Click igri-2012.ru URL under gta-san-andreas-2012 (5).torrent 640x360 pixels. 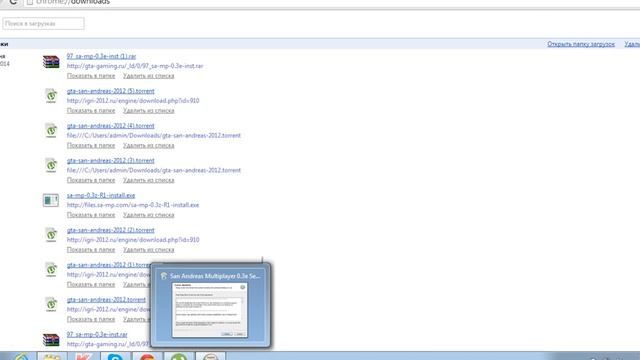pyautogui.click(x=133, y=101)
